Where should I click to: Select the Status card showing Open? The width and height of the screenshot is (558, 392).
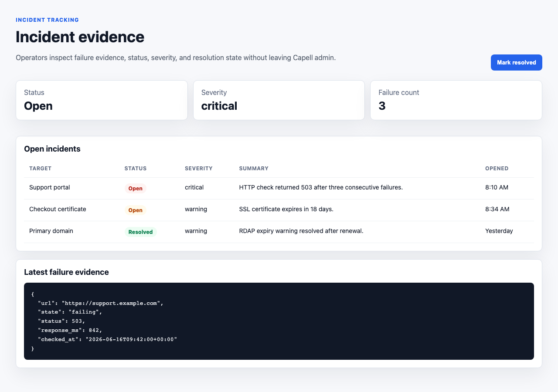click(x=102, y=100)
